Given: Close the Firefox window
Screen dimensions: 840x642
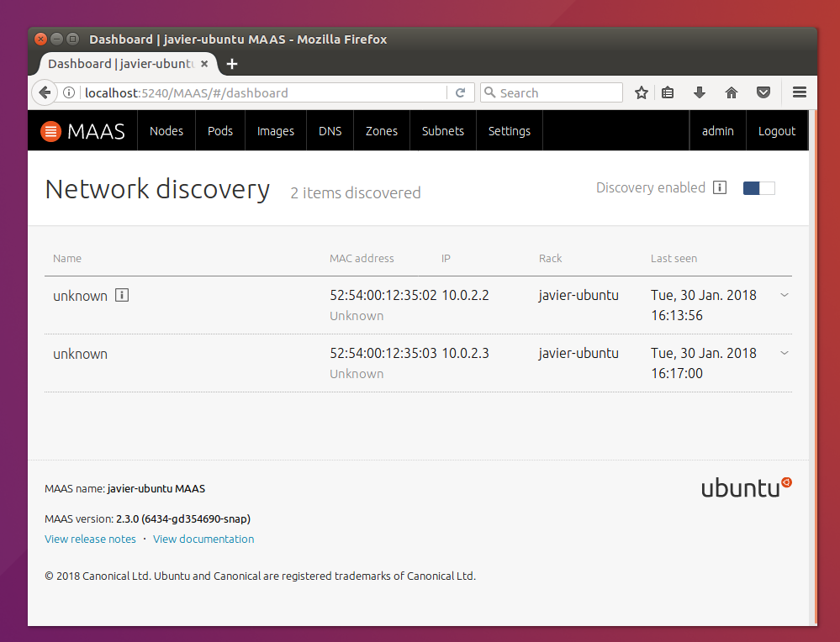Looking at the screenshot, I should pyautogui.click(x=40, y=39).
